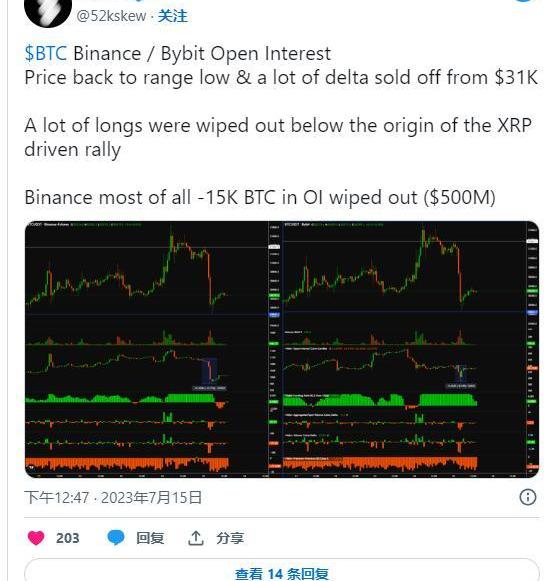Open the @52kskew handle link

coord(111,16)
